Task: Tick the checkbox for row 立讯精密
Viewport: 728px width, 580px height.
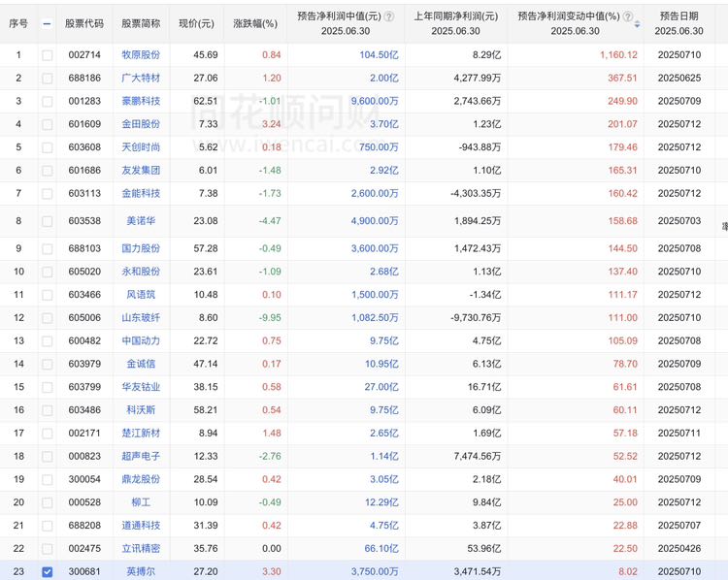Action: click(x=47, y=549)
